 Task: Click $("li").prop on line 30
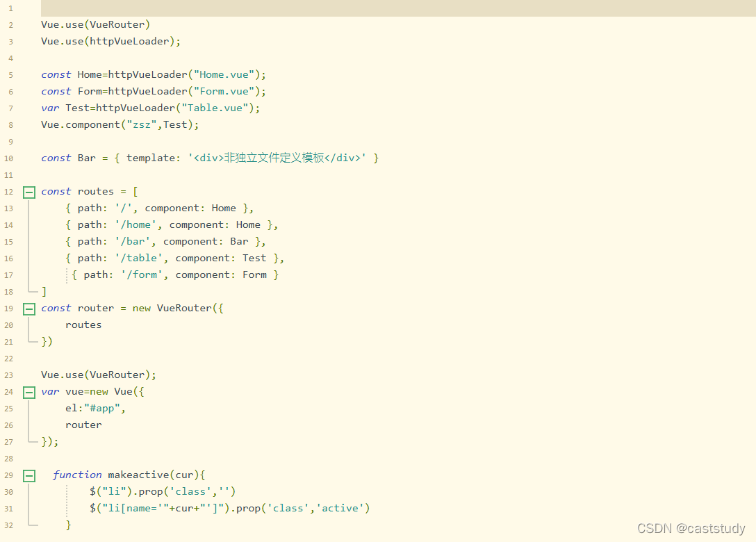coord(126,491)
